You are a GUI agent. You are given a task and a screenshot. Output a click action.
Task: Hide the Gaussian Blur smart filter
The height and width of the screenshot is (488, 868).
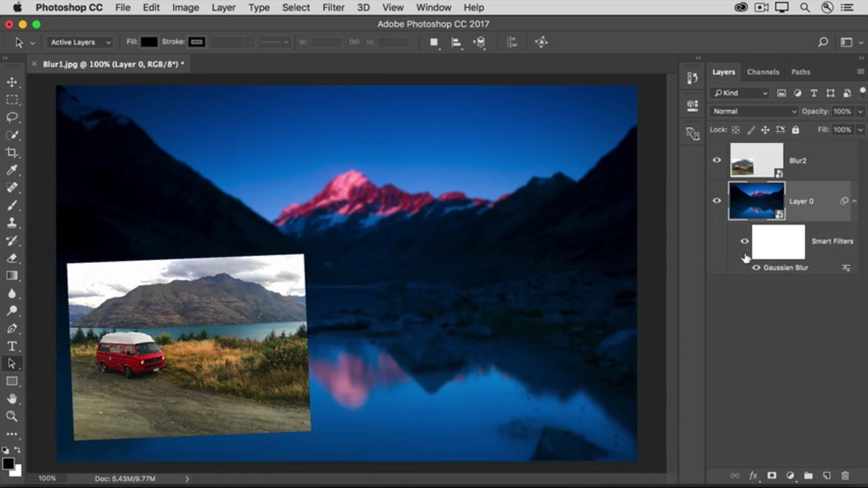[756, 268]
